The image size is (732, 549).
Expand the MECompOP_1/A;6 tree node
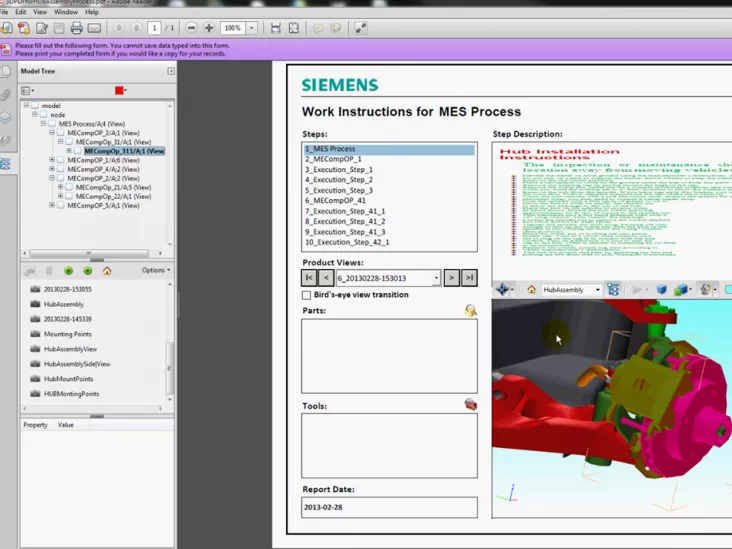pos(52,160)
